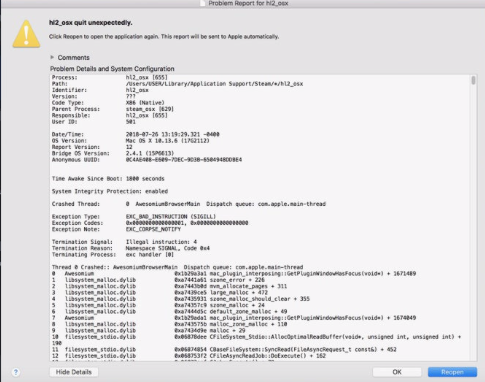Click the Reopen button
This screenshot has width=485, height=382.
click(452, 372)
